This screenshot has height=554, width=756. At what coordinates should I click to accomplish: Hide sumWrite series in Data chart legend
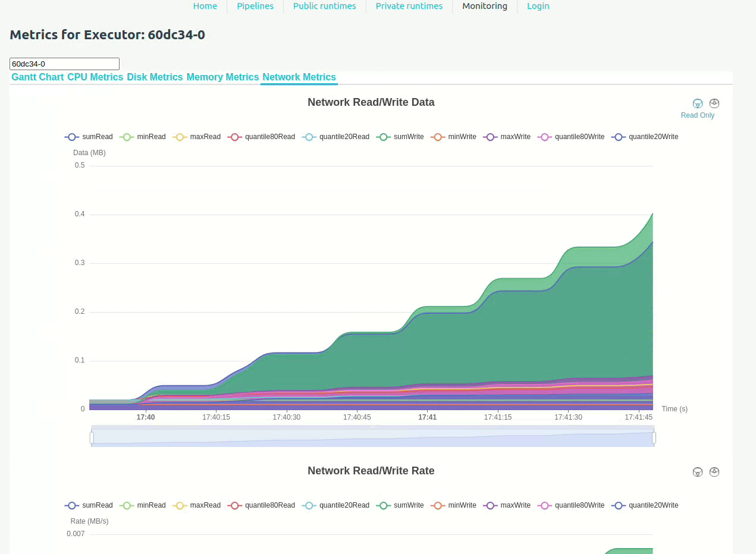401,137
